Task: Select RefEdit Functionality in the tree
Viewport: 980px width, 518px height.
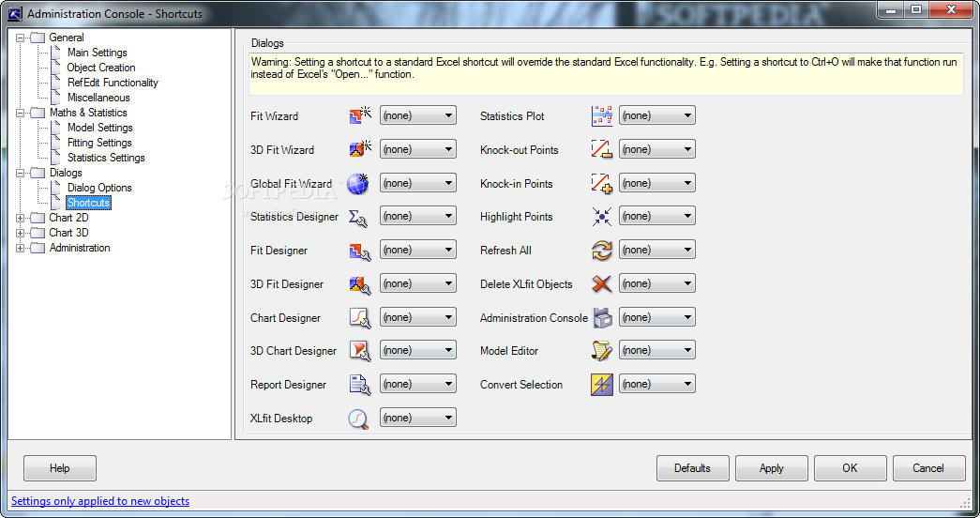Action: 113,83
